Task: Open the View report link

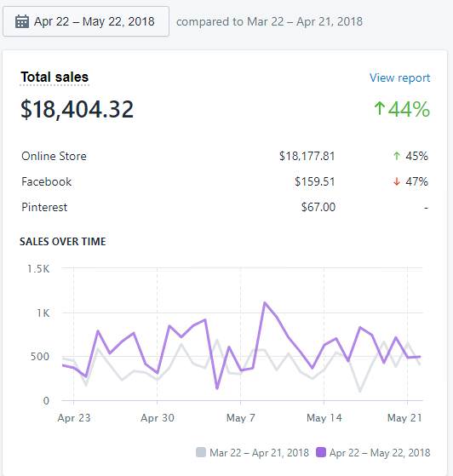Action: point(399,78)
